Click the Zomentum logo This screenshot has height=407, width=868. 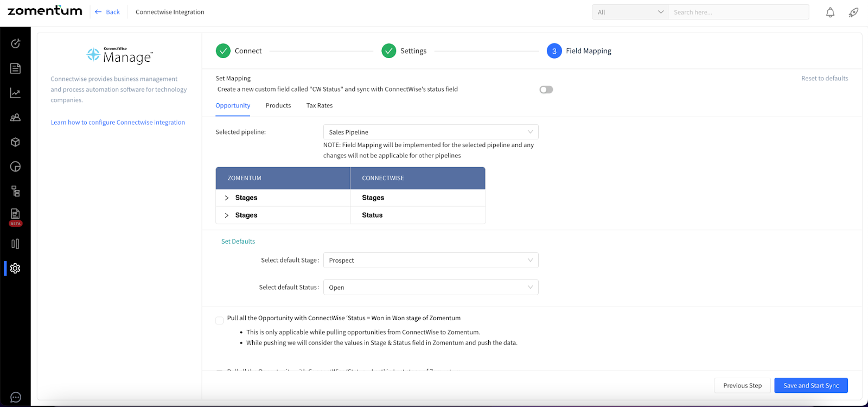[45, 11]
